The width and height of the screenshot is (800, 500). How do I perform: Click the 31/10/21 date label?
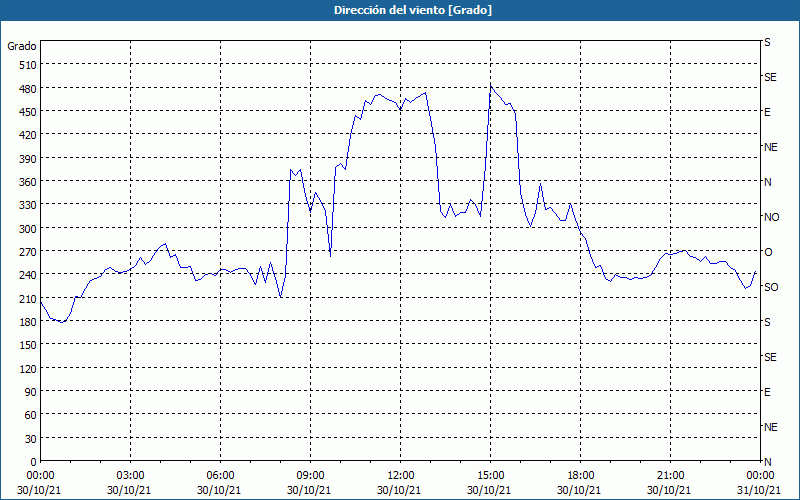point(759,490)
